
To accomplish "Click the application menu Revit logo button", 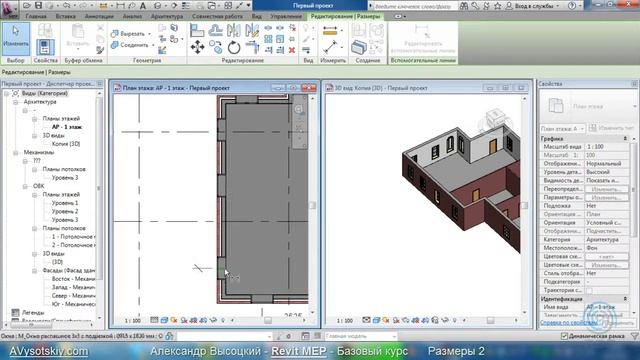I will (x=9, y=9).
